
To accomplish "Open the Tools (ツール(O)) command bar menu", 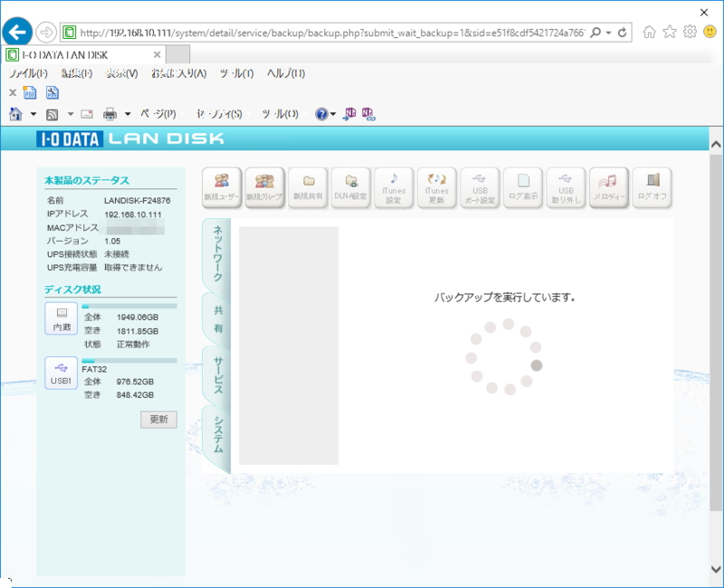I will [281, 114].
